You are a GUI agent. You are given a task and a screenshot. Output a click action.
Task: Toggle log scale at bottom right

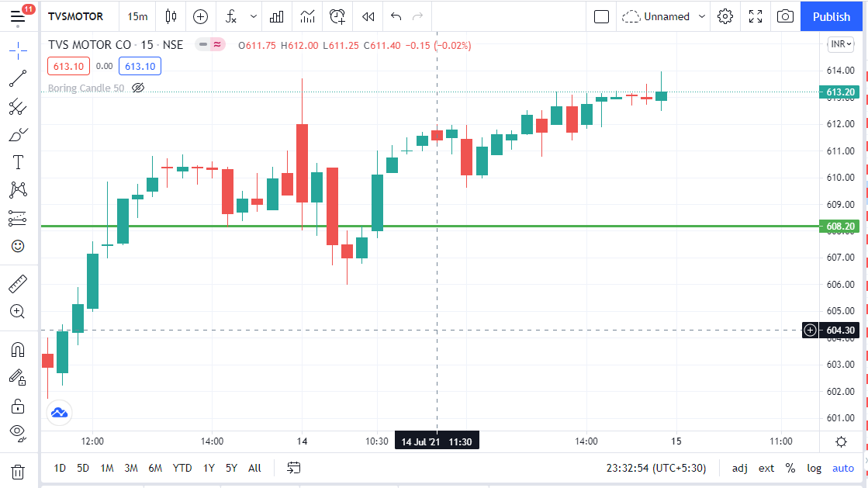[x=814, y=468]
